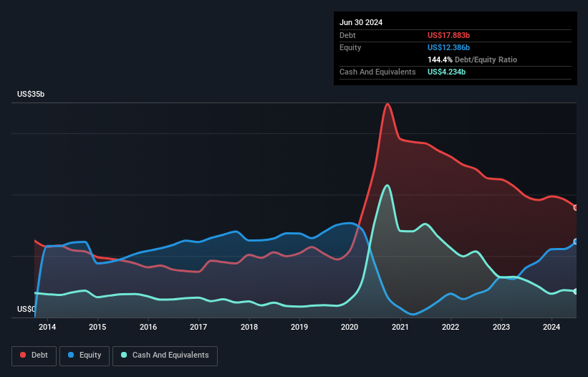Click the Equity row label in tooltip

(x=350, y=47)
